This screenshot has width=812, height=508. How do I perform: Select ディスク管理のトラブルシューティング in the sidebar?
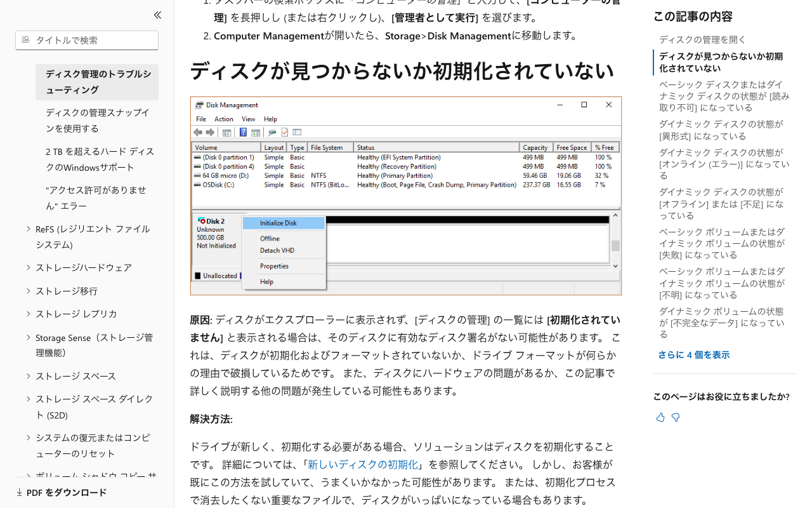(x=97, y=82)
